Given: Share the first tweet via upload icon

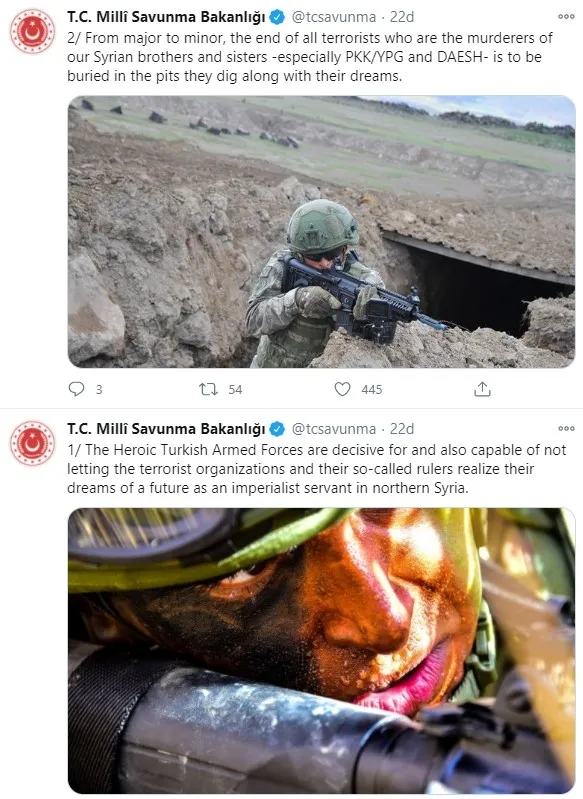Looking at the screenshot, I should [x=482, y=389].
